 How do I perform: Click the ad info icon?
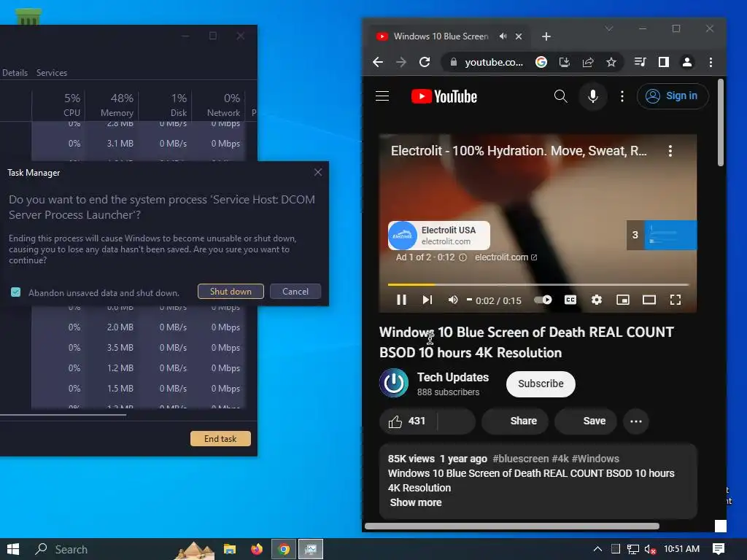click(x=462, y=257)
